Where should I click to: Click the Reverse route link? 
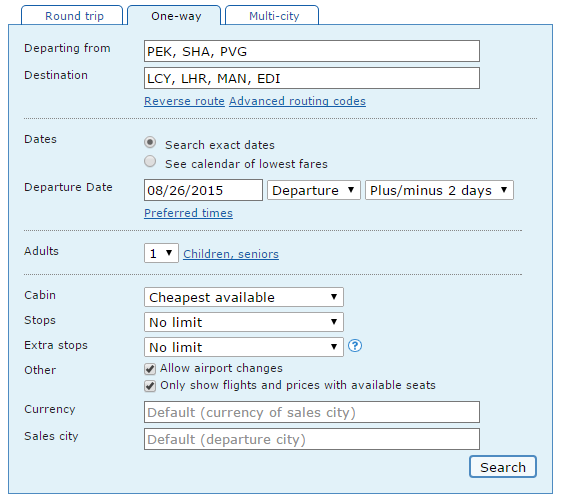(x=184, y=101)
